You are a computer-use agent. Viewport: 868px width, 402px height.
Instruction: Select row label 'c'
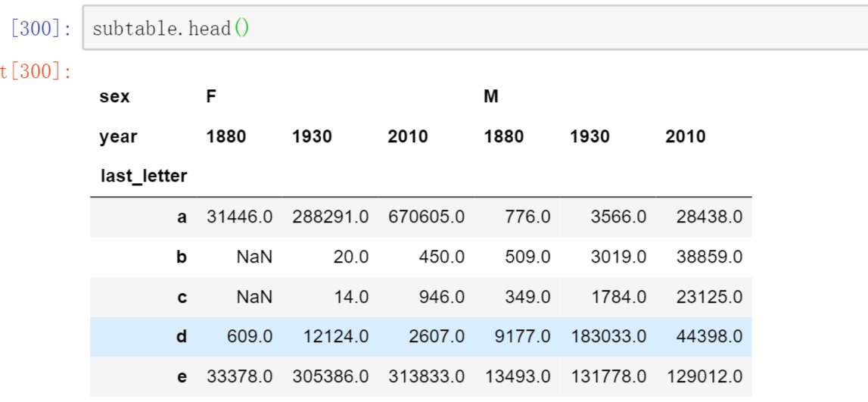[182, 298]
